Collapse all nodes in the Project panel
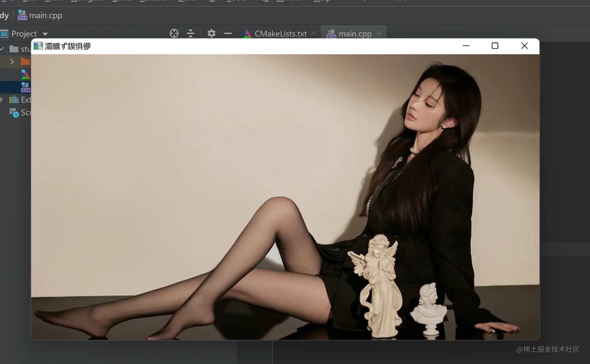Viewport: 590px width, 364px height. 190,34
